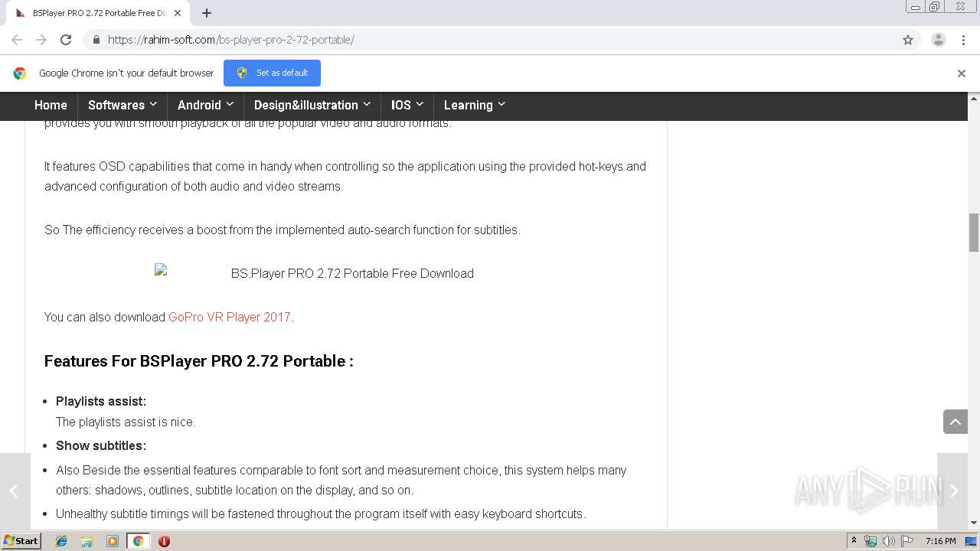
Task: Launch Internet Explorer from the taskbar
Action: pos(61,541)
